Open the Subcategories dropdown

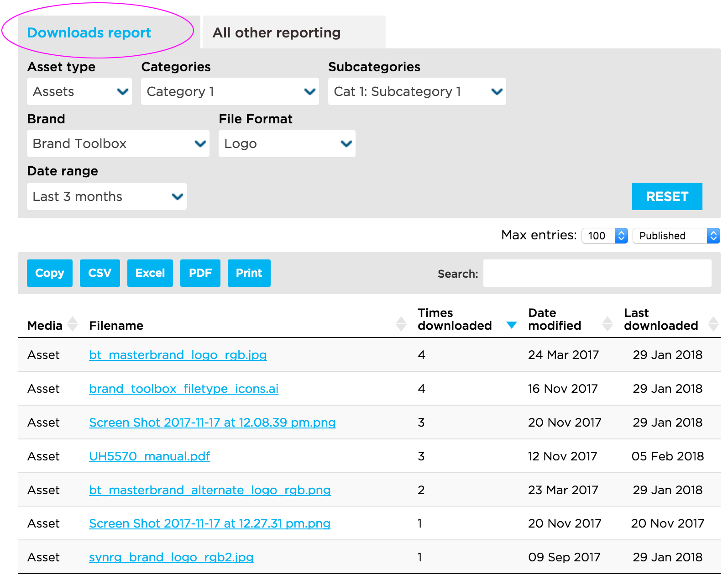[416, 92]
